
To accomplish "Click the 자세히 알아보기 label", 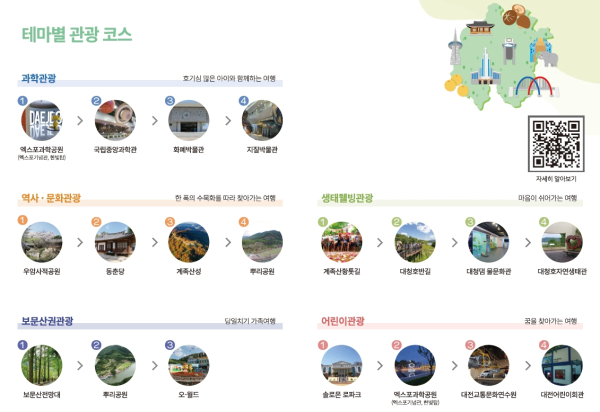I will 555,177.
